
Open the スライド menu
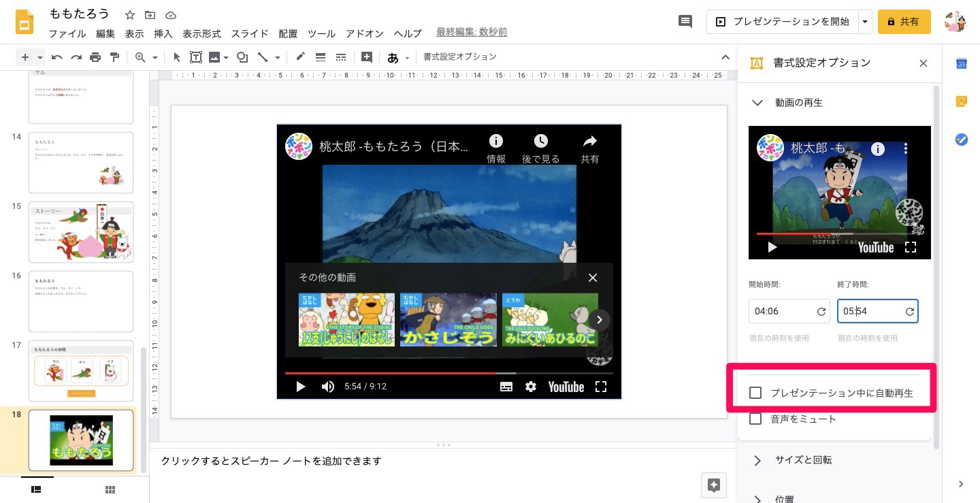(250, 33)
